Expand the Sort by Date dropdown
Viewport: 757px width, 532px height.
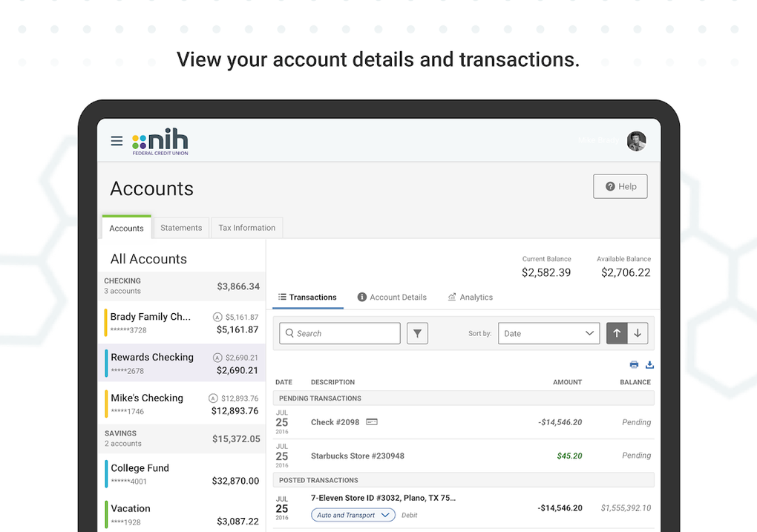(x=549, y=333)
